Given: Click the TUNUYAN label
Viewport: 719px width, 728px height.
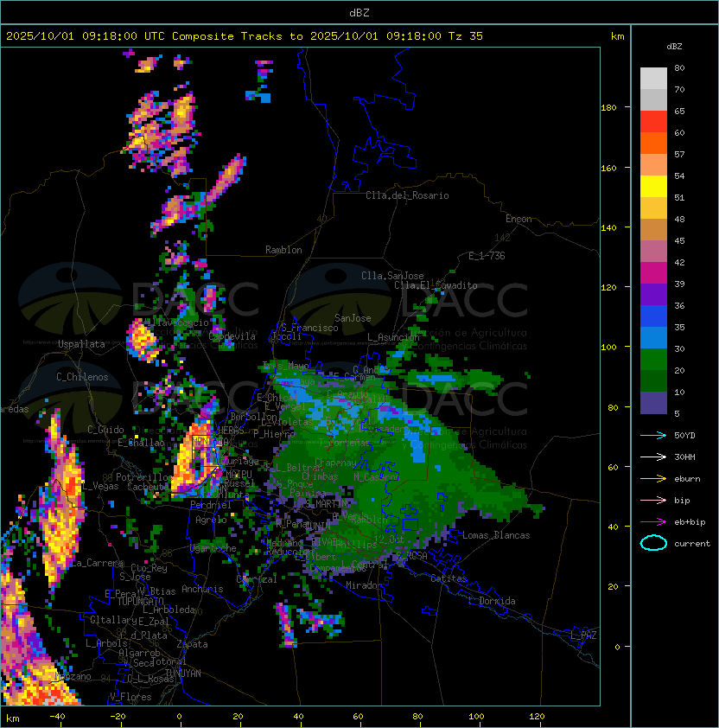Looking at the screenshot, I should click(x=183, y=674).
